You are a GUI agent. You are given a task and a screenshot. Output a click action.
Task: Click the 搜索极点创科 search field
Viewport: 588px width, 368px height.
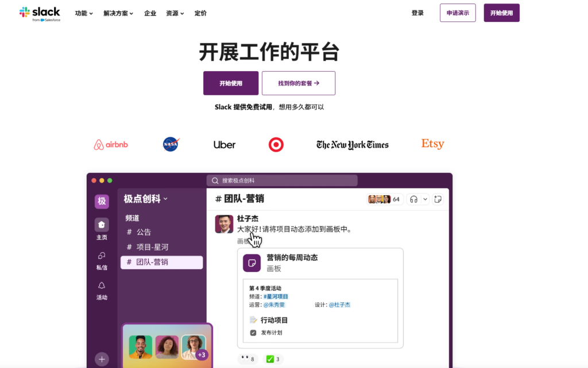tap(282, 180)
